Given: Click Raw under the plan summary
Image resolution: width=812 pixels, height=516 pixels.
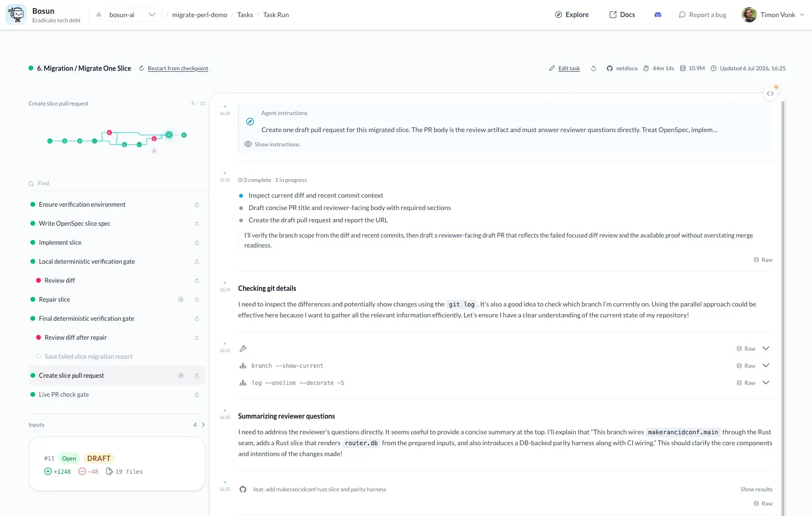Looking at the screenshot, I should tap(763, 260).
